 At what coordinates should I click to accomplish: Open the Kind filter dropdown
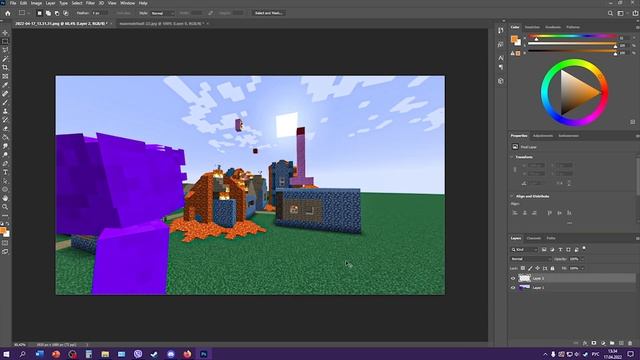(524, 249)
